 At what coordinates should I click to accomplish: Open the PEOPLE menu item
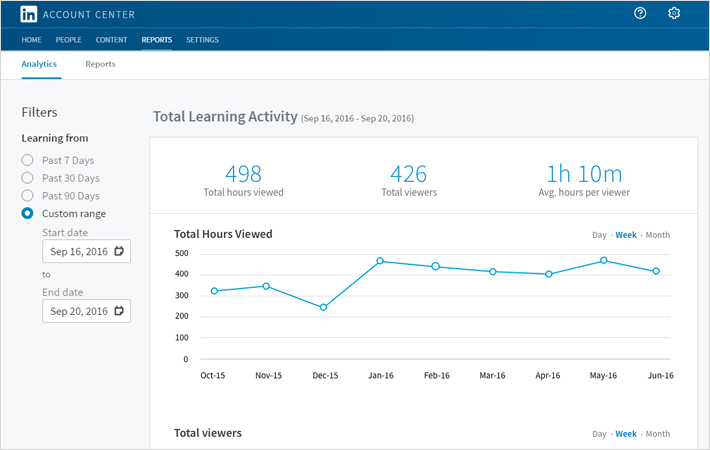(69, 40)
